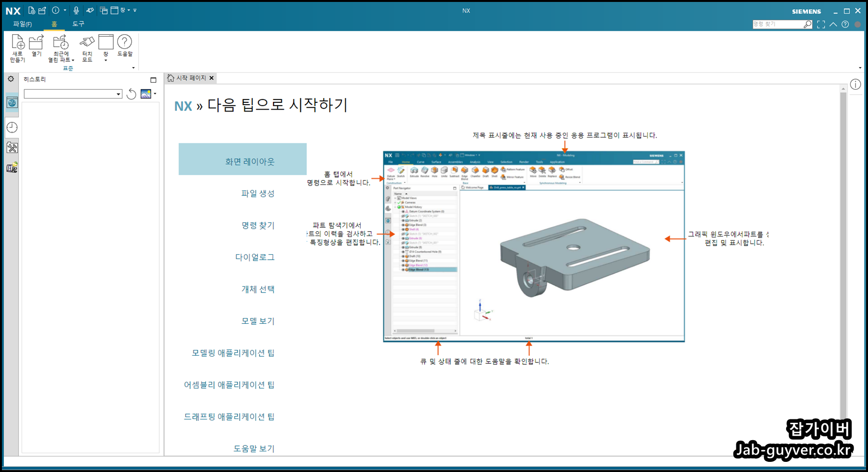Click the 다이얼로그 tip link

pyautogui.click(x=255, y=257)
